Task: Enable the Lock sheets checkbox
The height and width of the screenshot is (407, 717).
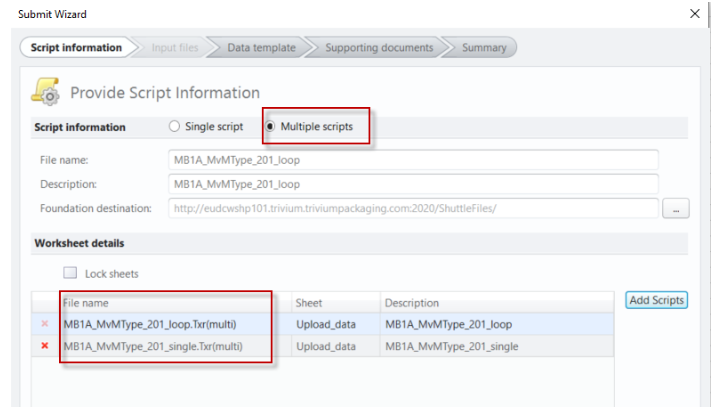Action: pos(70,273)
